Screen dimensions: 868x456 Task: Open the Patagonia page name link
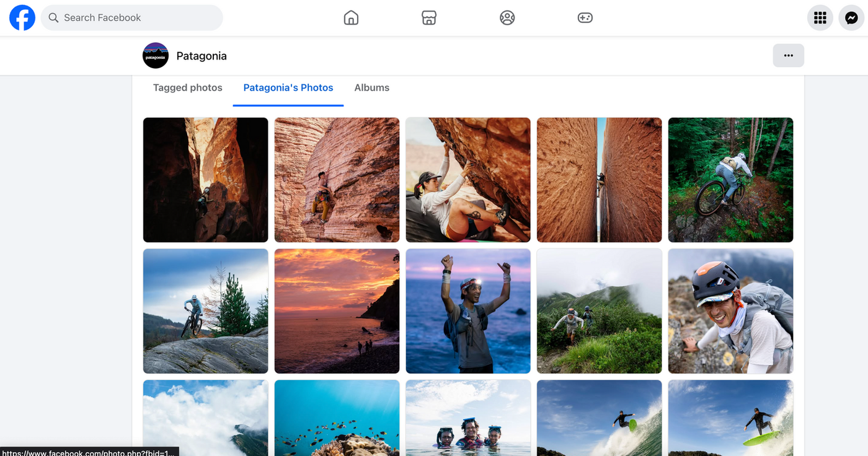pos(201,56)
